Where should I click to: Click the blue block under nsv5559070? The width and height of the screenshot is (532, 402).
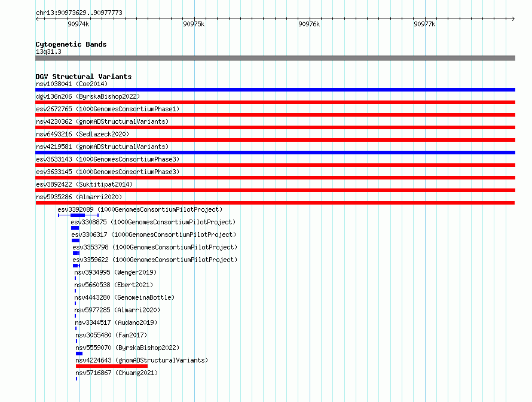click(x=79, y=354)
